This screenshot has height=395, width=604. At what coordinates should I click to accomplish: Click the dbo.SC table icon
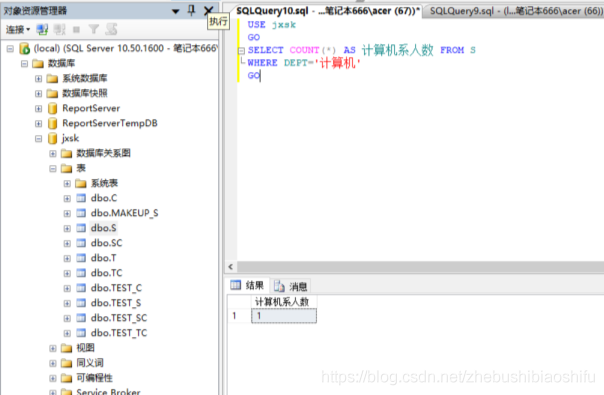coord(81,243)
